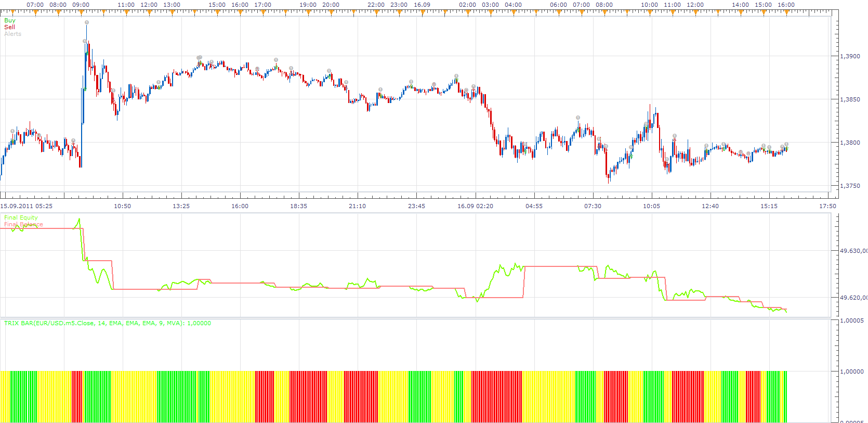Click the 10:05 time axis label

pyautogui.click(x=651, y=206)
